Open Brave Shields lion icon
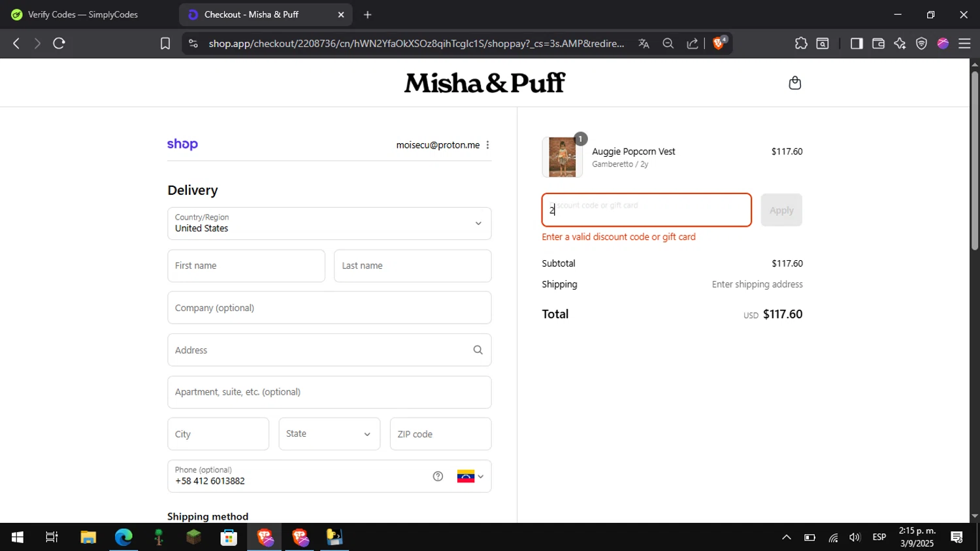Image resolution: width=980 pixels, height=551 pixels. pos(719,43)
